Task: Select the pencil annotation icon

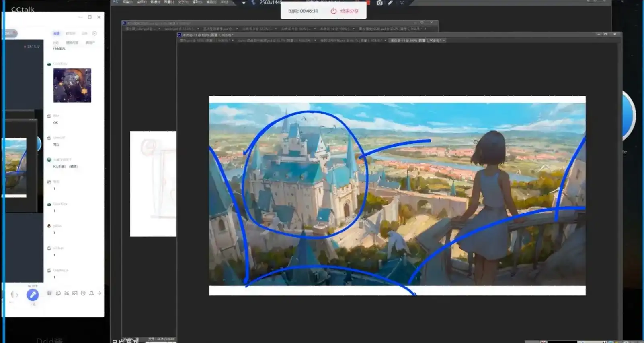Action: pos(390,3)
